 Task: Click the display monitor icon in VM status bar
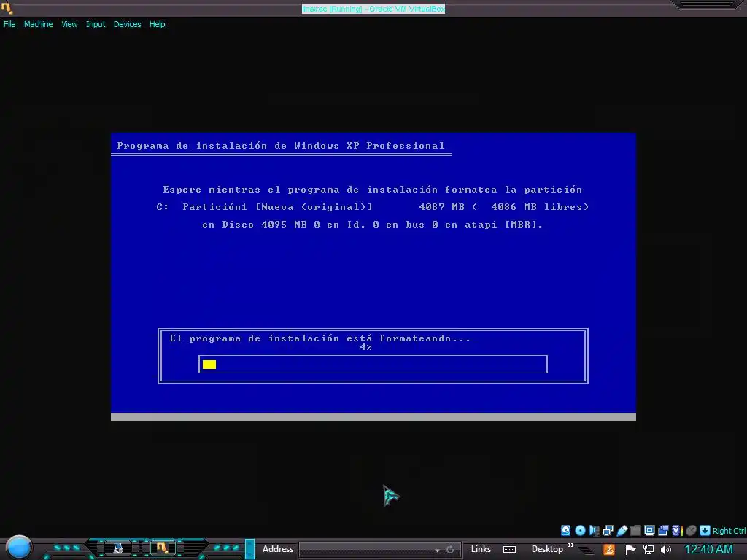point(649,531)
